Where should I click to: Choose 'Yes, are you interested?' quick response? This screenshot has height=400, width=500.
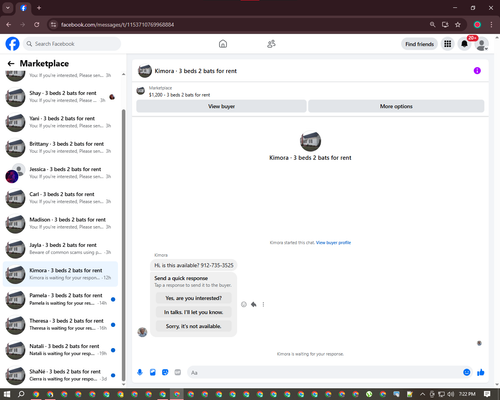[x=193, y=298]
